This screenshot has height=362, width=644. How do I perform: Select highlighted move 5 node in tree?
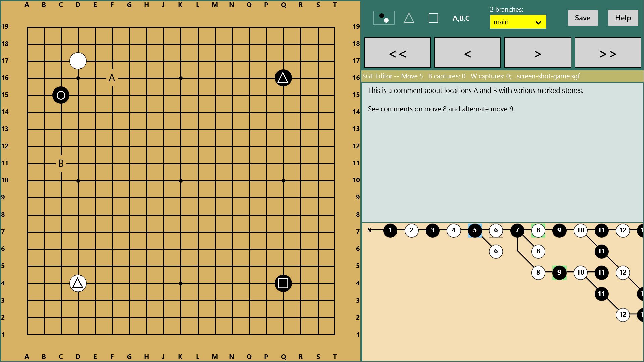click(475, 230)
